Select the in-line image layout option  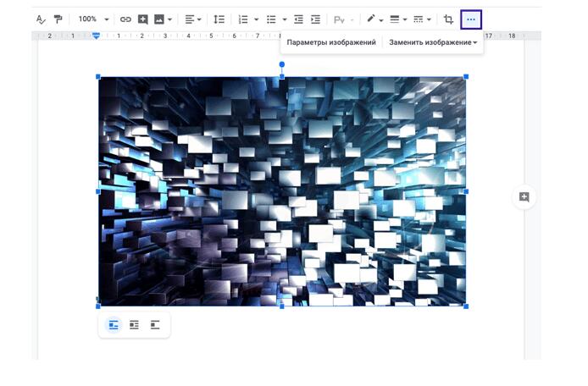click(114, 325)
